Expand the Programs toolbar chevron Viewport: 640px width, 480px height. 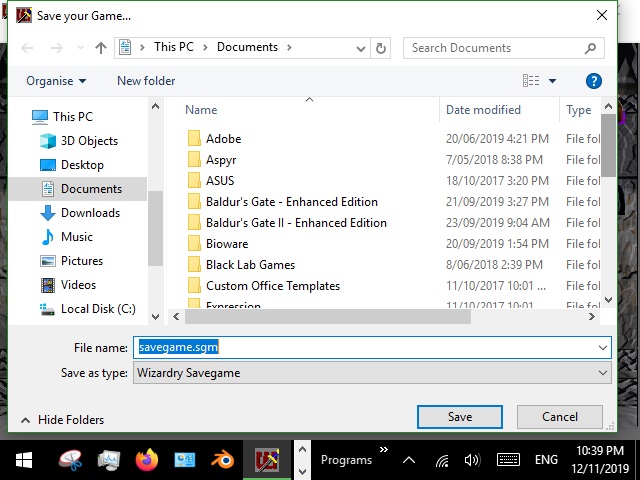384,450
